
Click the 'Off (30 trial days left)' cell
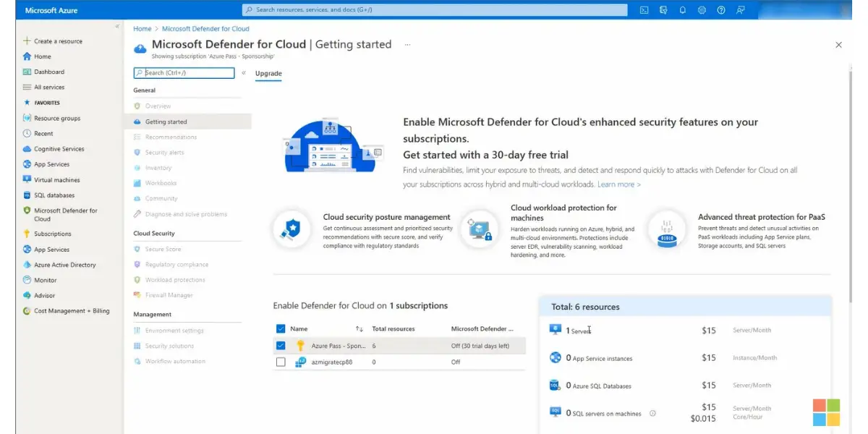click(x=480, y=346)
